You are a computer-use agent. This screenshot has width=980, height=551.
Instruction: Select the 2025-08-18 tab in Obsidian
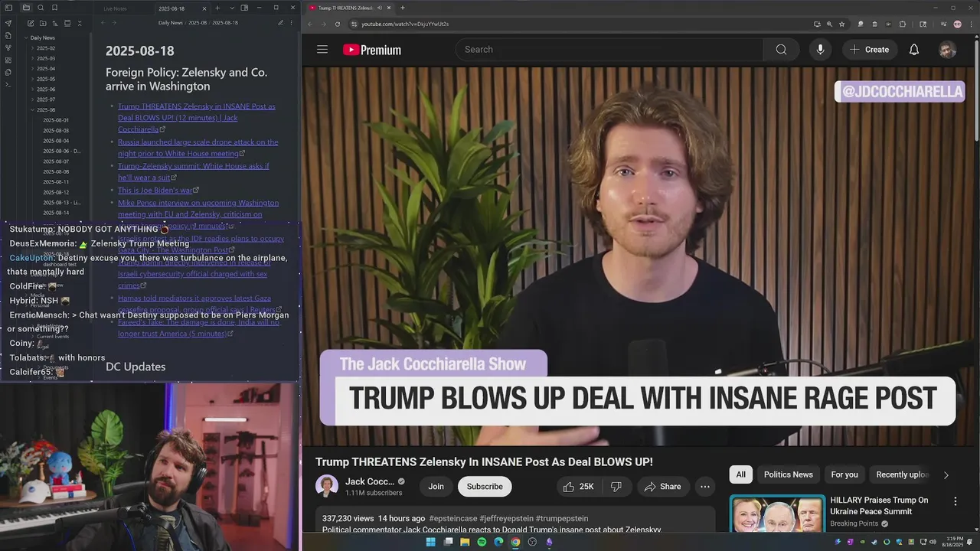[171, 8]
